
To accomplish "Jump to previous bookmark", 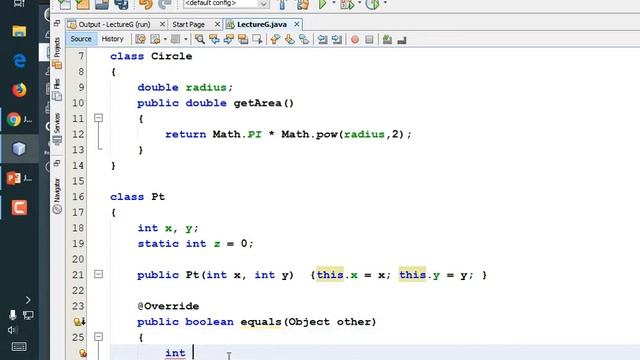I will pos(275,39).
